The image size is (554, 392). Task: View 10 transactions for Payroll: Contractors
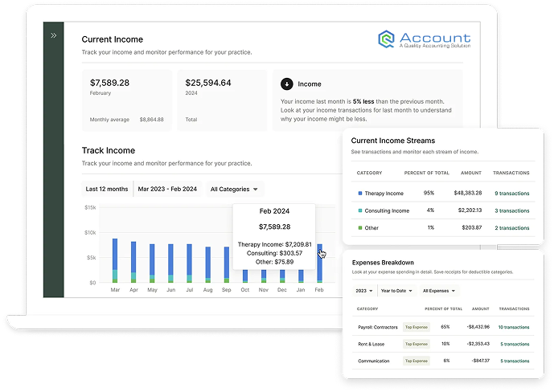tap(513, 327)
